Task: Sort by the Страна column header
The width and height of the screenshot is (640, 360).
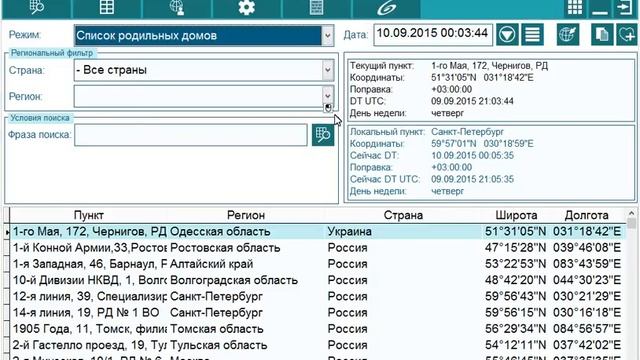Action: [403, 215]
